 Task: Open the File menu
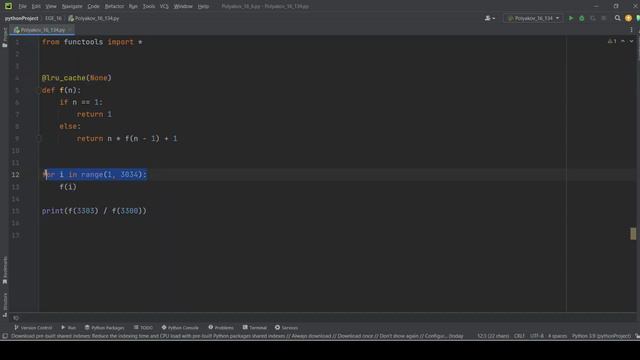click(22, 7)
